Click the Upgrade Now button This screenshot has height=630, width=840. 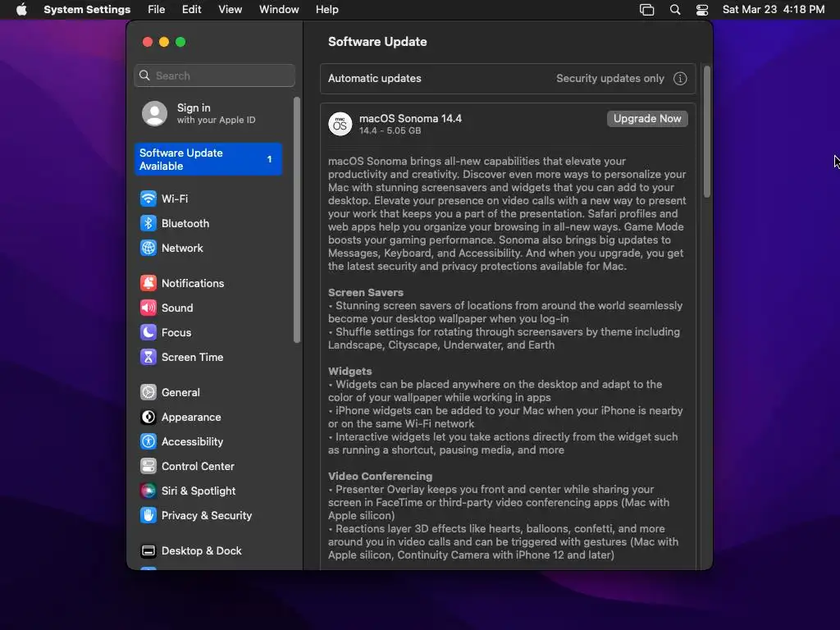click(x=647, y=119)
